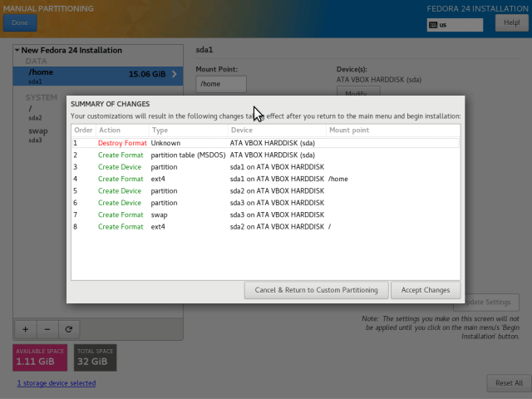Click the Action column header

122,131
